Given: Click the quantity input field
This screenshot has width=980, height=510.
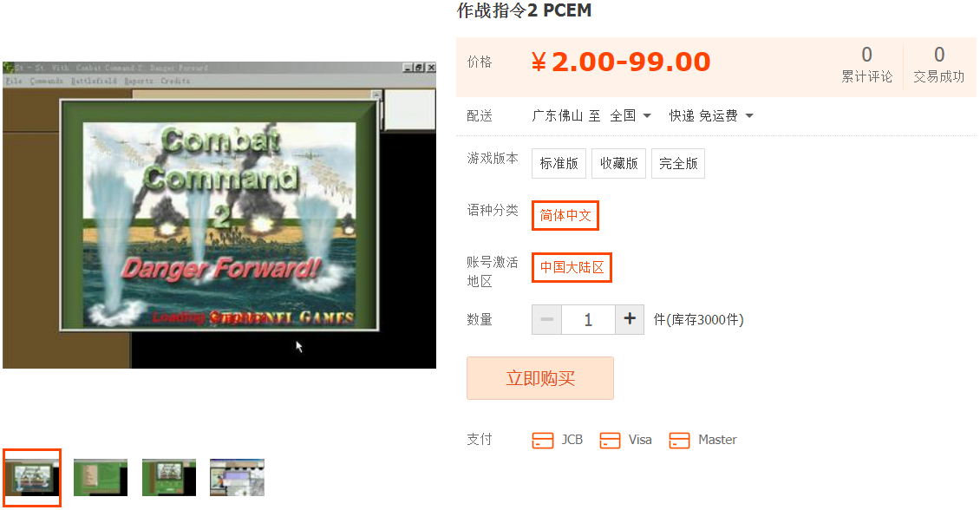Looking at the screenshot, I should click(x=588, y=319).
